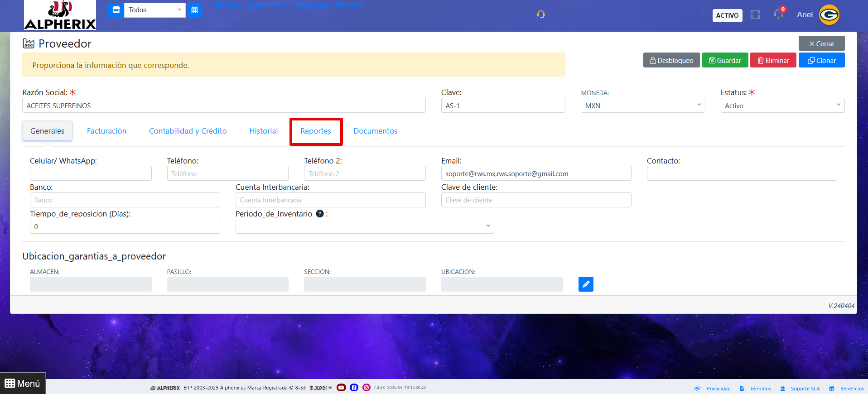The image size is (868, 394).
Task: Open the Todos store selector dropdown
Action: pos(155,10)
